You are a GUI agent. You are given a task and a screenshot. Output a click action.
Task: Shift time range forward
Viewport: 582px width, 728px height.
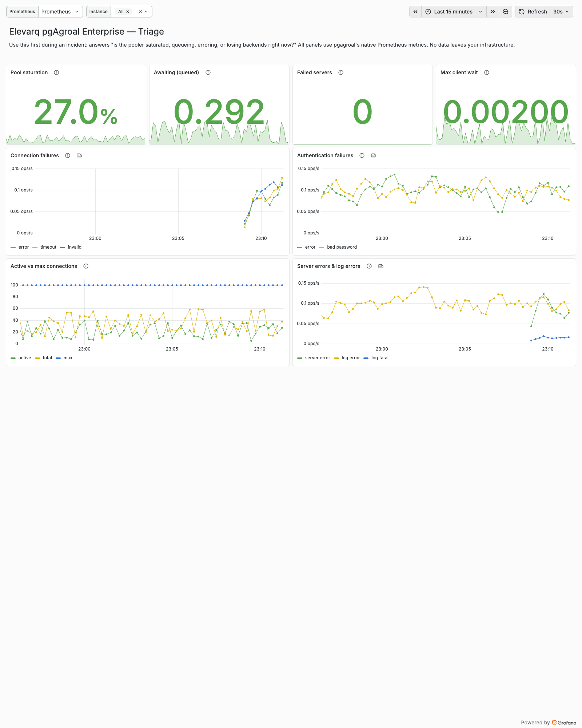[493, 12]
